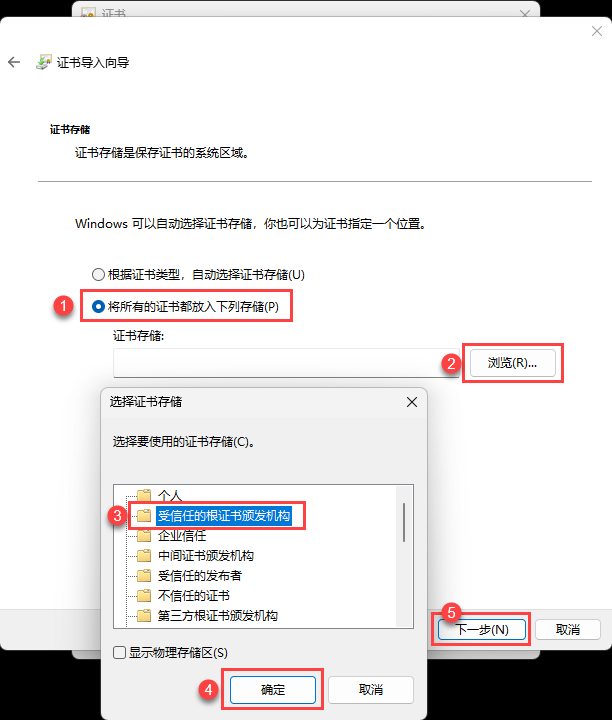Click the 证书存储 path text field
Image resolution: width=612 pixels, height=720 pixels.
pyautogui.click(x=286, y=363)
